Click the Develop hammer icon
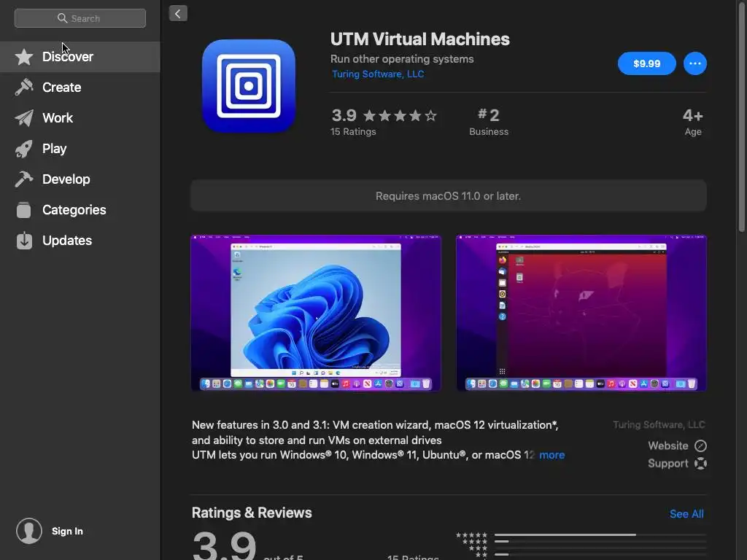747x560 pixels. tap(24, 179)
